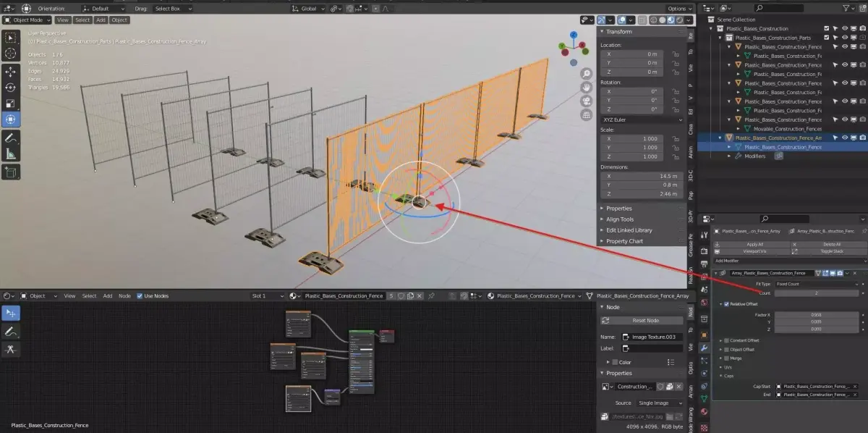Screen dimensions: 868x433
Task: Open the Modifiers wrench properties tab
Action: click(704, 348)
